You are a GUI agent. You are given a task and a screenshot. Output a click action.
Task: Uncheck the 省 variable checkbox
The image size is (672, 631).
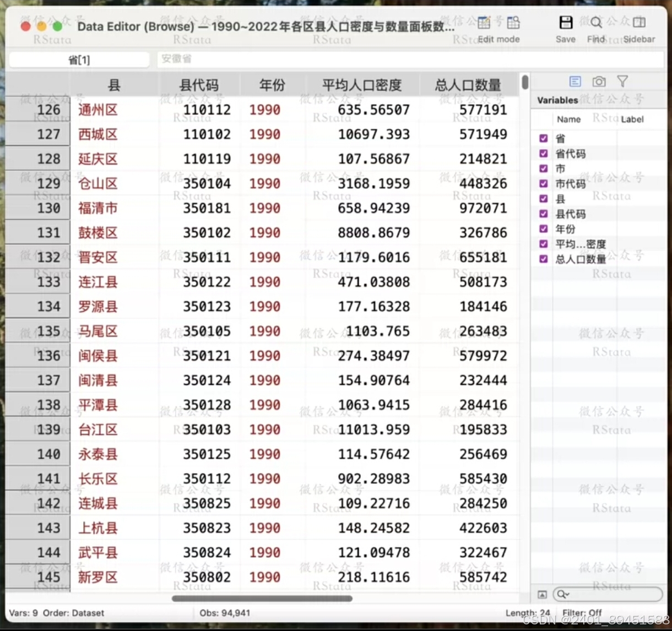[x=544, y=138]
